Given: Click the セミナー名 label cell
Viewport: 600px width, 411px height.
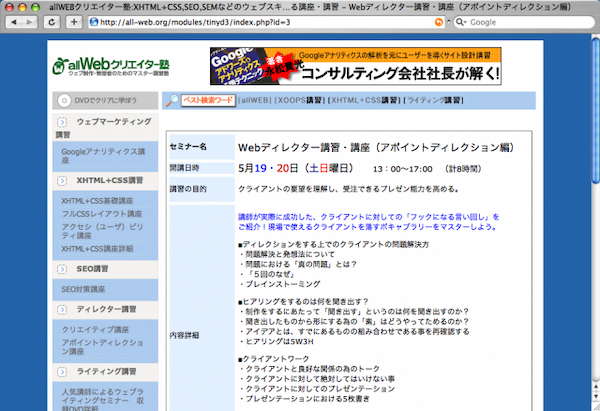Looking at the screenshot, I should pyautogui.click(x=202, y=147).
